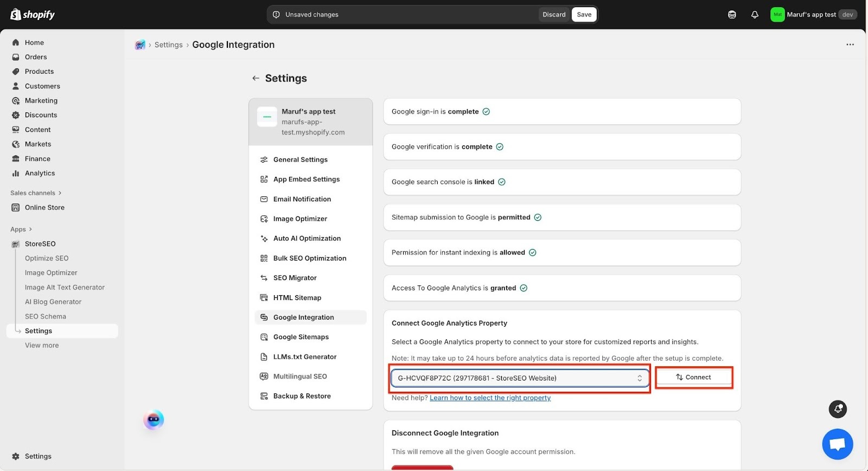Click the StoreSEO app icon in breadcrumb

tap(140, 45)
